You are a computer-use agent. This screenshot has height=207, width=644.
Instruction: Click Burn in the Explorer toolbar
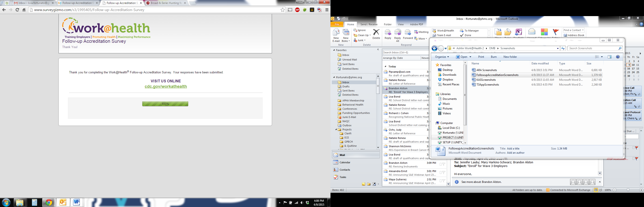click(x=493, y=57)
